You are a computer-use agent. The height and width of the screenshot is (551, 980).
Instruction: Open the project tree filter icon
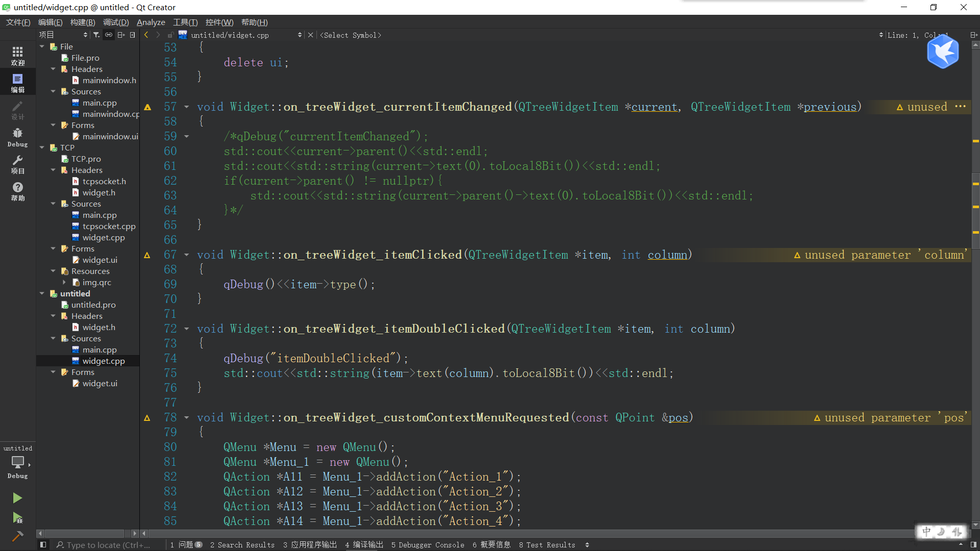click(x=96, y=35)
